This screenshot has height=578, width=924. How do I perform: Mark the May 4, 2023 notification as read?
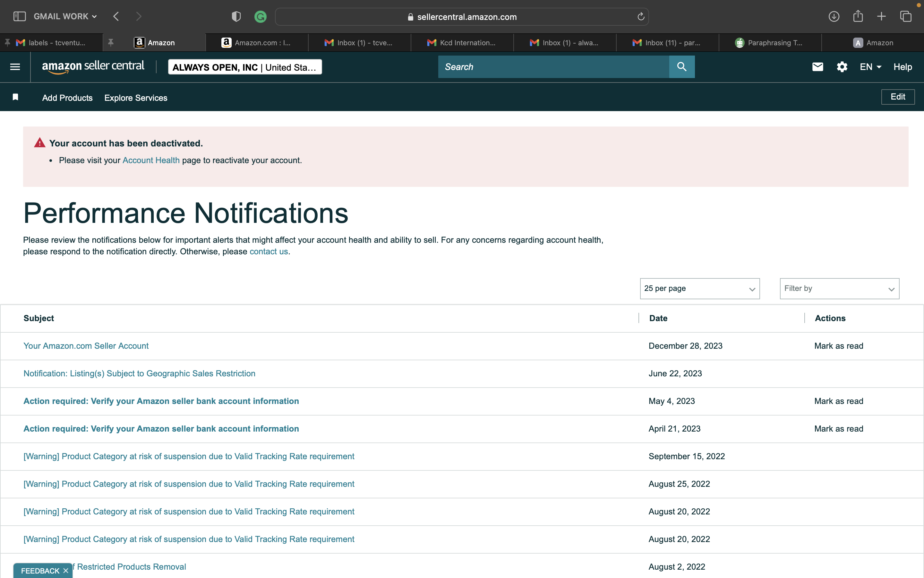(x=838, y=401)
